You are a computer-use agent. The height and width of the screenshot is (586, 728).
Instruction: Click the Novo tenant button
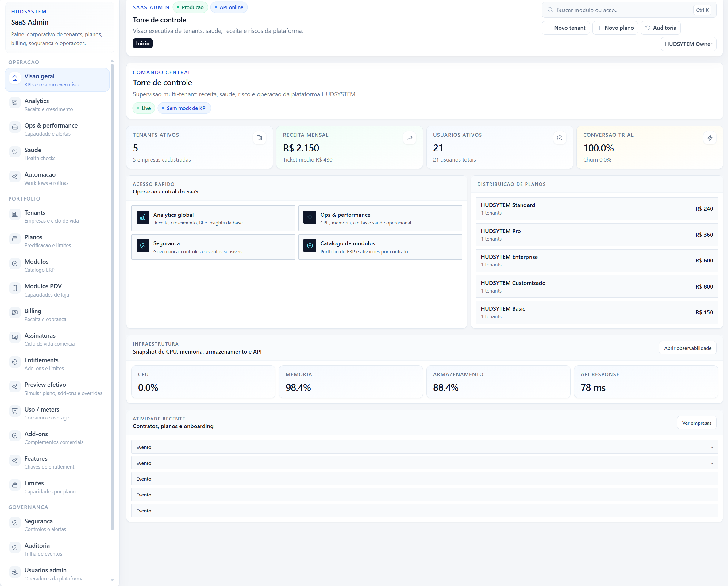(566, 28)
